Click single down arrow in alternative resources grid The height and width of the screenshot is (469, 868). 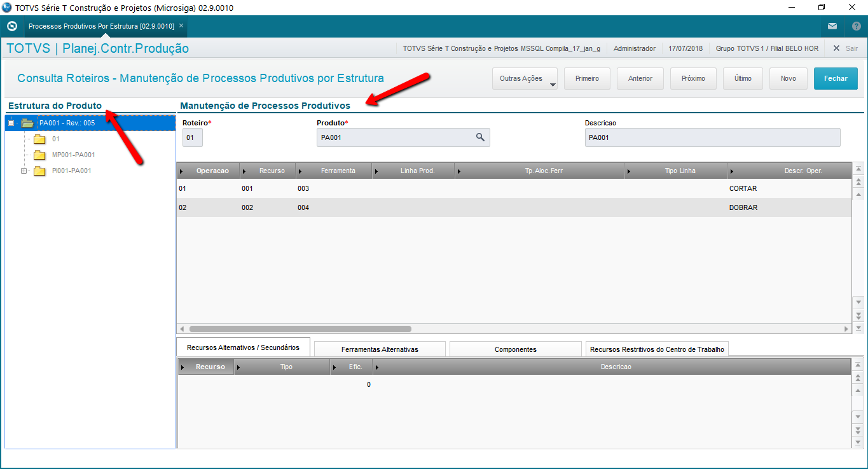(x=858, y=416)
